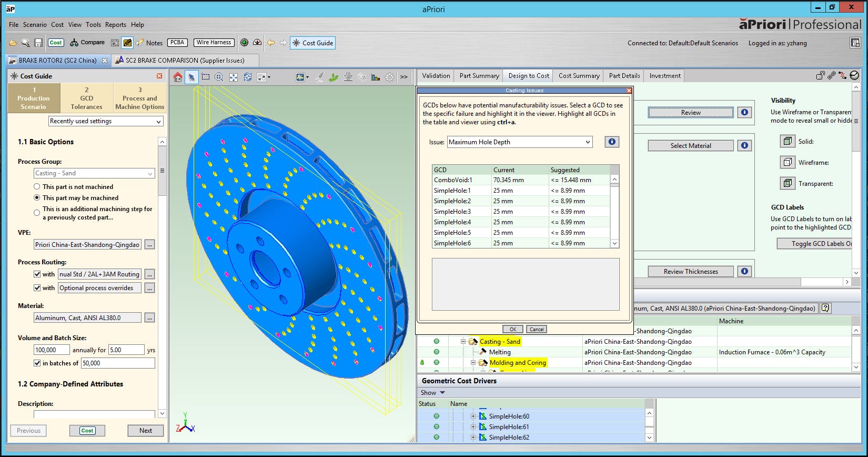Click the Volume input field showing 100,000

pos(52,350)
